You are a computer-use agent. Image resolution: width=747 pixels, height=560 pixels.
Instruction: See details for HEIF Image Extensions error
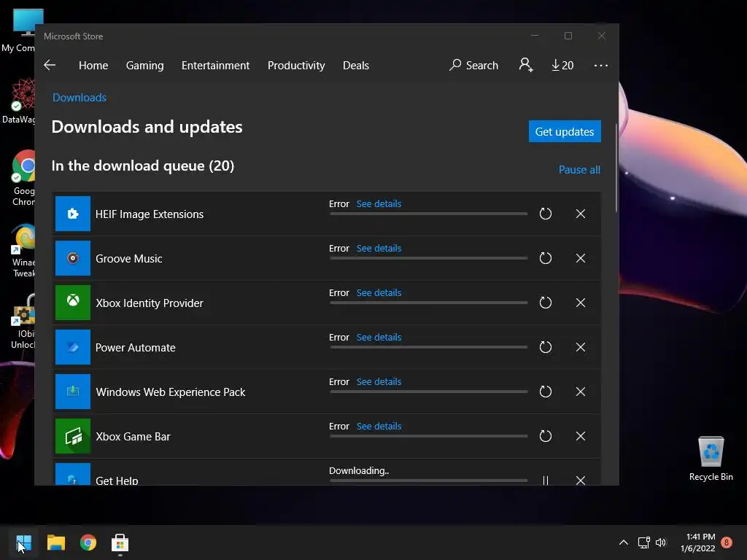tap(379, 204)
